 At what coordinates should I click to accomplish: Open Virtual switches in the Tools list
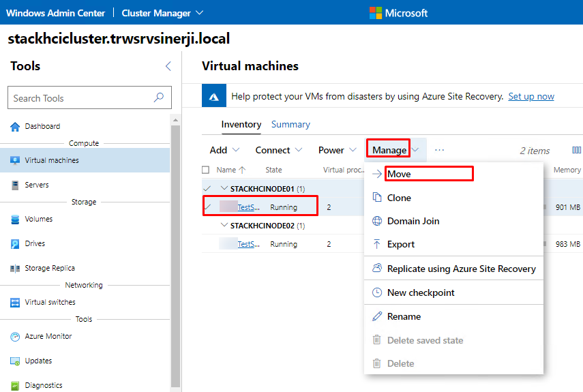[50, 303]
